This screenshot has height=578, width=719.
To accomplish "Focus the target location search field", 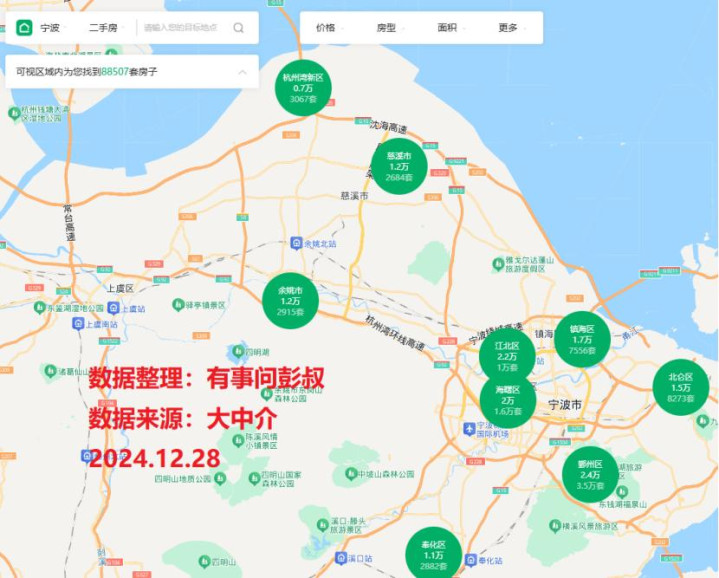I will pos(181,28).
